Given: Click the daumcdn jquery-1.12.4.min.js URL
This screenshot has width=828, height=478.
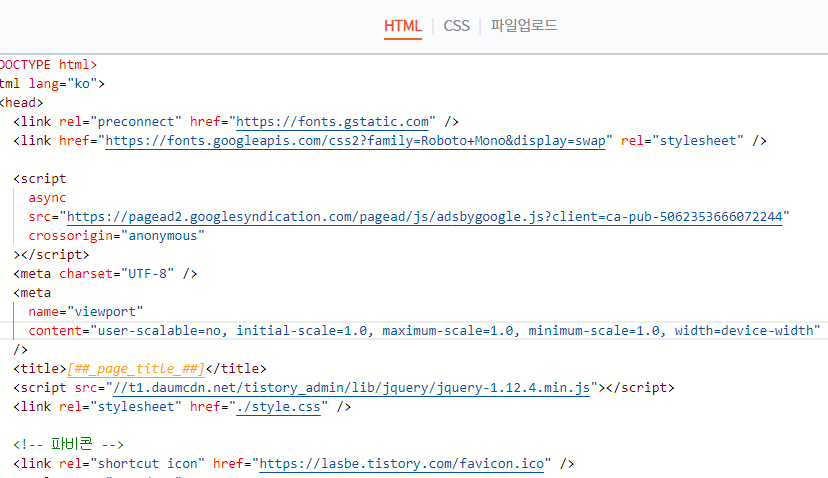Looking at the screenshot, I should click(351, 388).
